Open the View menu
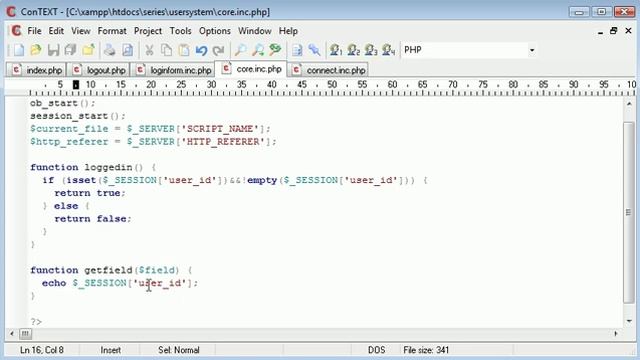The image size is (640, 360). pyautogui.click(x=81, y=31)
